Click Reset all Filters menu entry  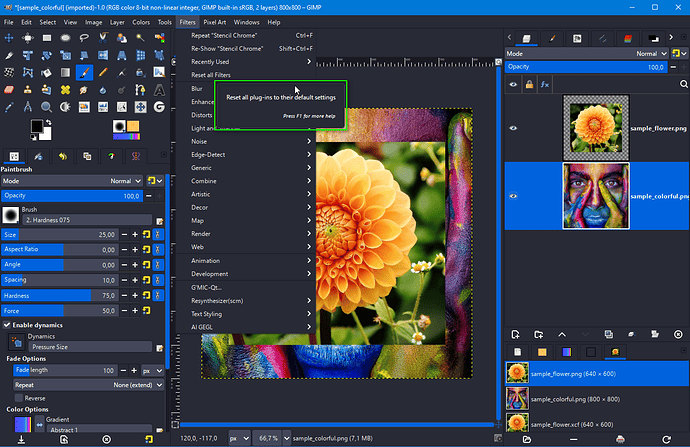[211, 75]
